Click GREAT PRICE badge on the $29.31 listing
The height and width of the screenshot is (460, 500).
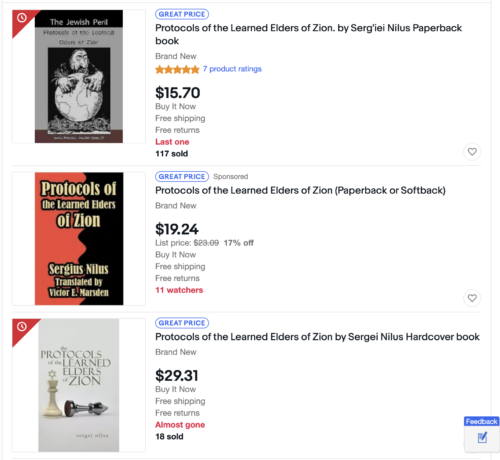tap(182, 323)
